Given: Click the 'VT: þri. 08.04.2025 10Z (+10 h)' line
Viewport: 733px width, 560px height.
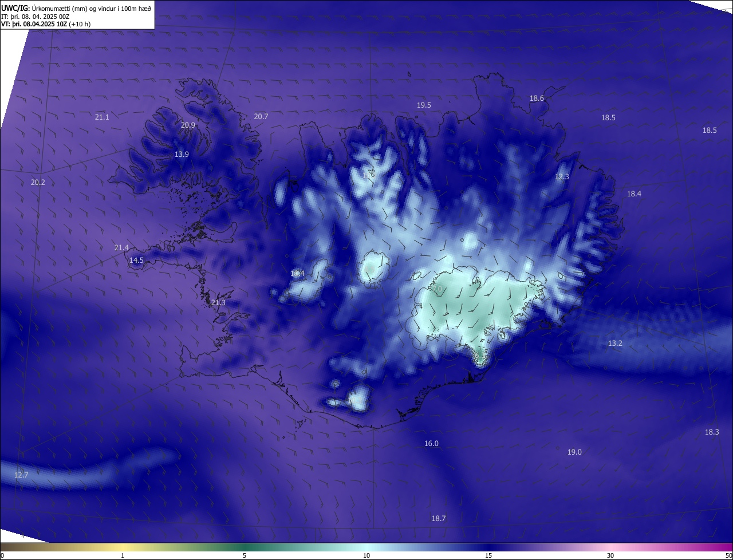Looking at the screenshot, I should pos(46,24).
